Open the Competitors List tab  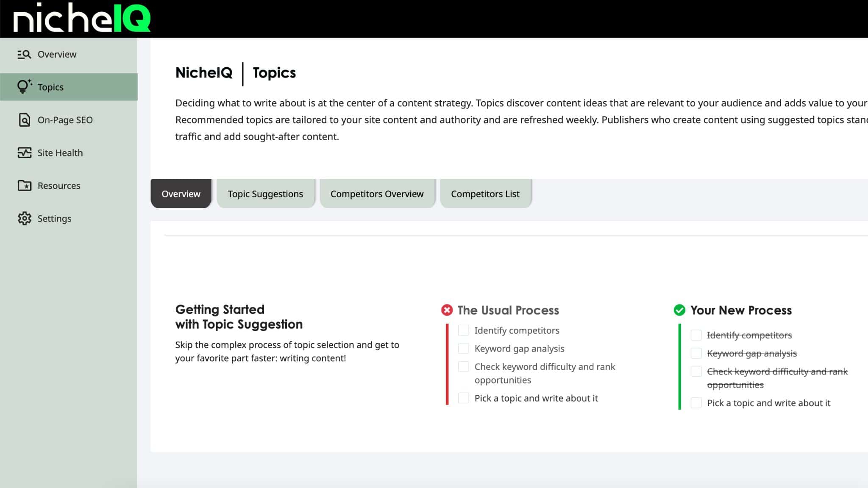(485, 194)
